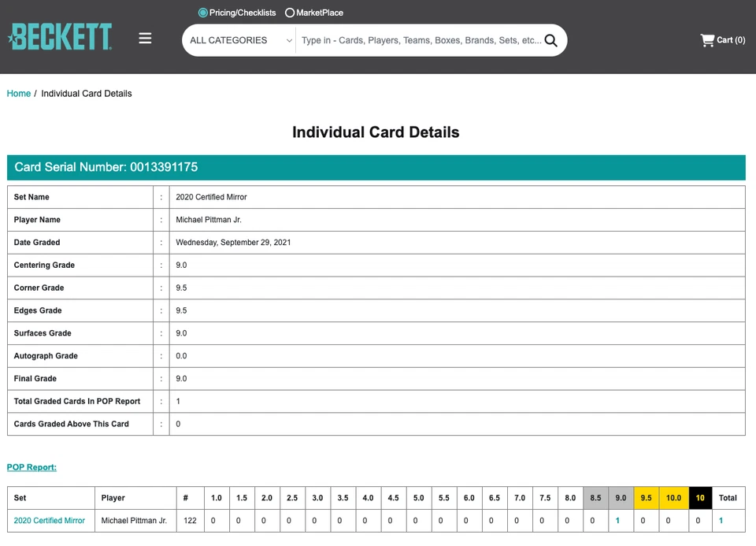Viewport: 756px width, 546px height.
Task: Click Cards Graded Above This Card label
Action: [x=72, y=424]
